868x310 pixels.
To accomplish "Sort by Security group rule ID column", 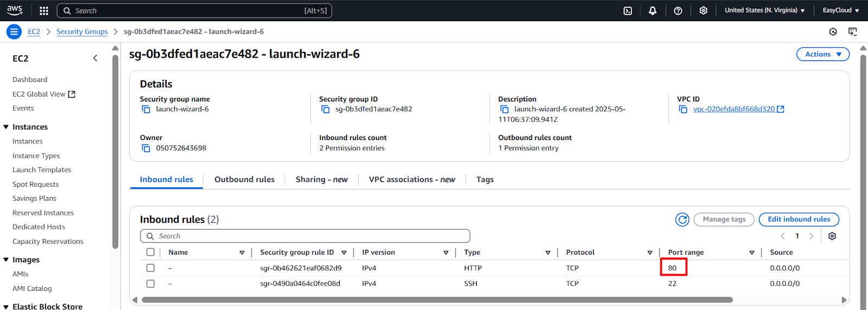I will coord(344,252).
